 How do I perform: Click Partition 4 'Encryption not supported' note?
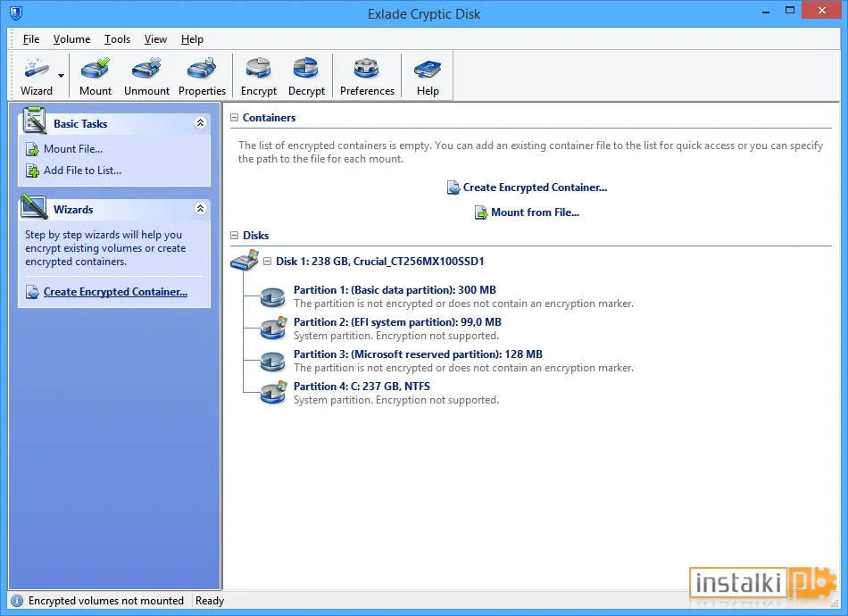coord(395,400)
